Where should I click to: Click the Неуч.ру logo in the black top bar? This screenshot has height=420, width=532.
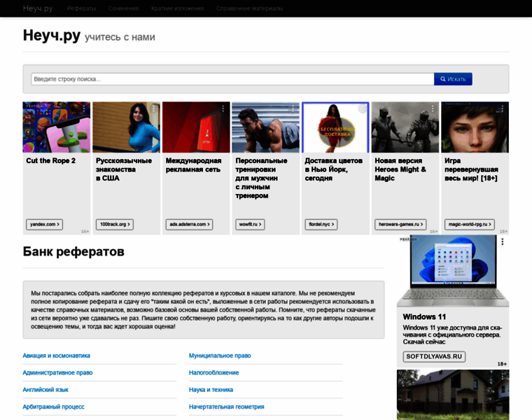coord(38,8)
